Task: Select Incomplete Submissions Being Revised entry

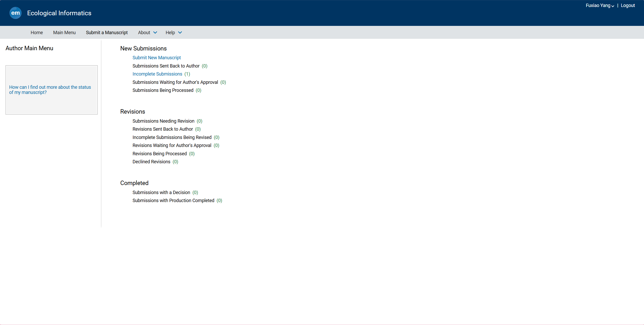Action: [172, 137]
